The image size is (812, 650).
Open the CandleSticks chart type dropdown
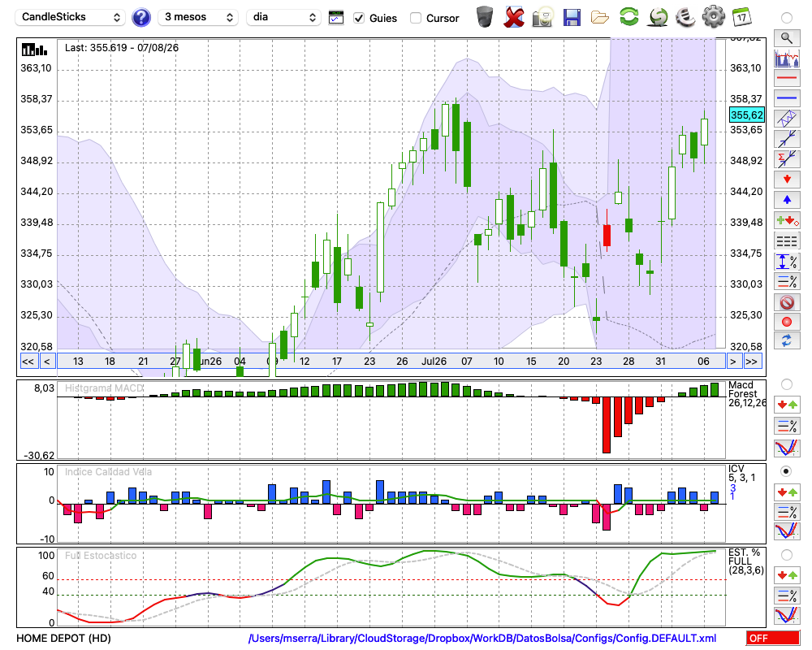coord(70,17)
